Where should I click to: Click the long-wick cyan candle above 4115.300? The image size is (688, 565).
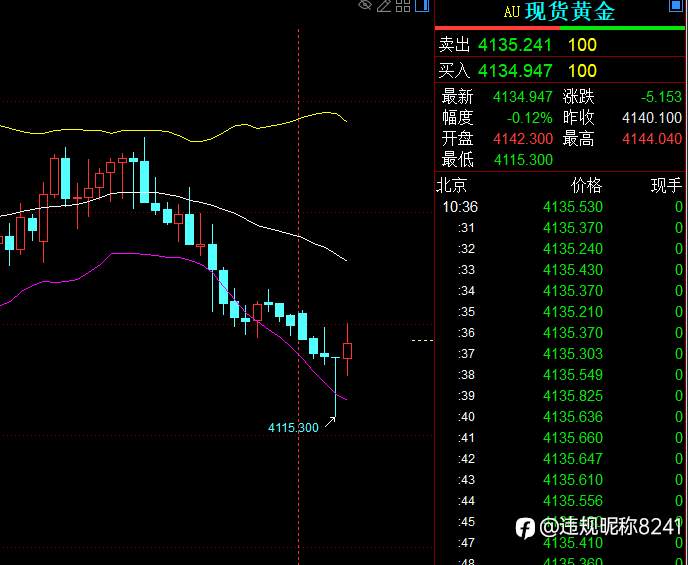[x=335, y=386]
